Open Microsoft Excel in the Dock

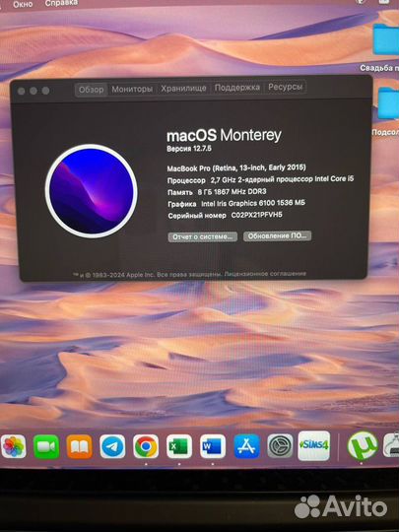coord(179,447)
